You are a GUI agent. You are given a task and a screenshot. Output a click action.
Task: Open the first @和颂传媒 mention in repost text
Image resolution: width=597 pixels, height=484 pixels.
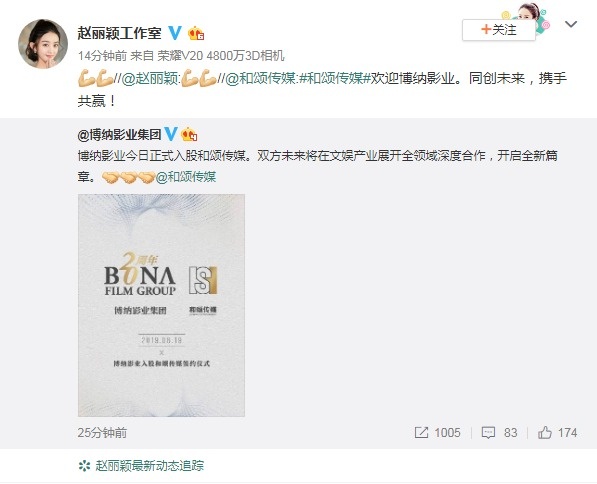click(261, 78)
